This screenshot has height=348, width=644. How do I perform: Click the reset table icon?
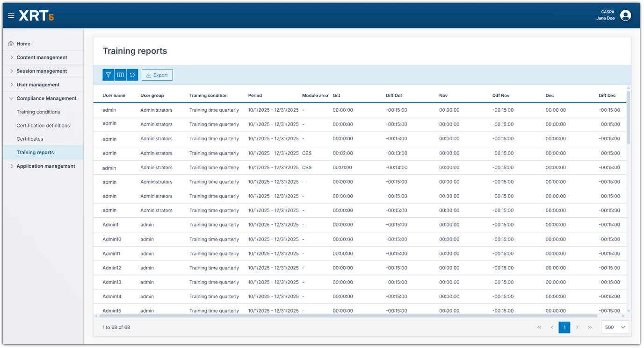132,75
